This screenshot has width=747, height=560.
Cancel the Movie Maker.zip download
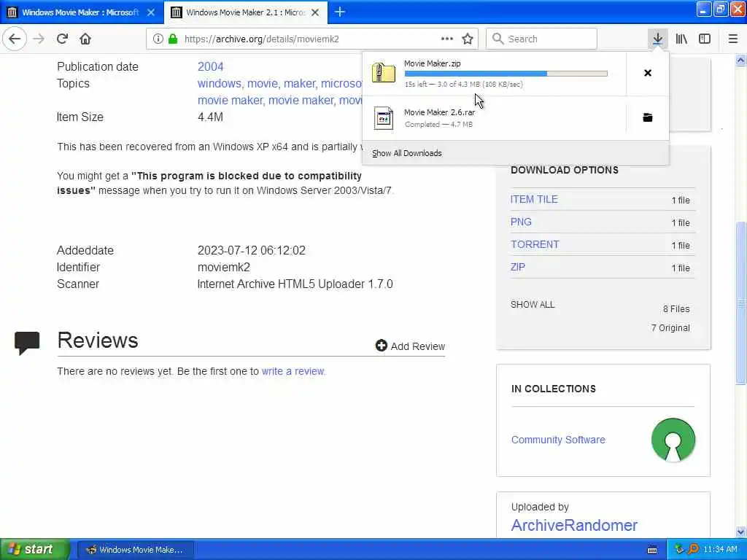coord(648,73)
